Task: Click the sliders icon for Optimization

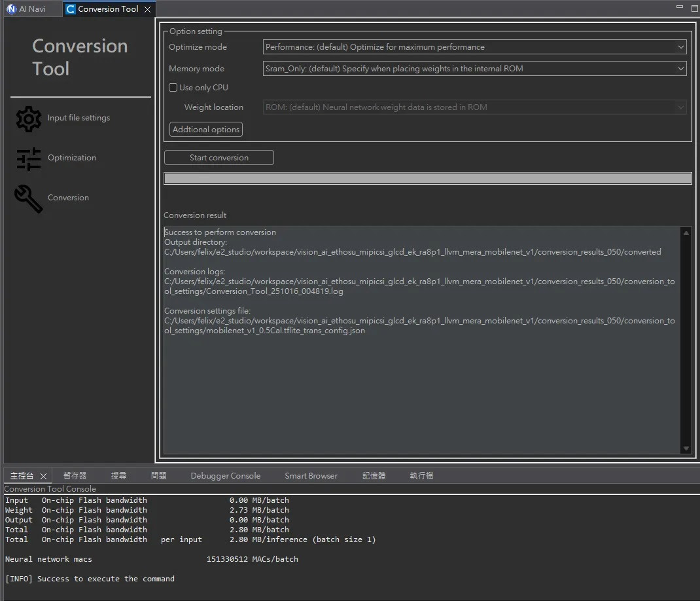Action: coord(28,158)
